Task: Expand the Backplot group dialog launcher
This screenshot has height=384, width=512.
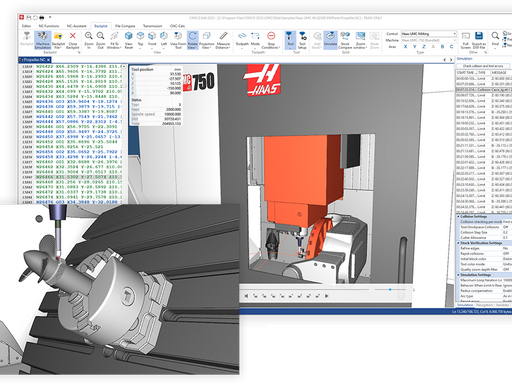Action: point(79,52)
